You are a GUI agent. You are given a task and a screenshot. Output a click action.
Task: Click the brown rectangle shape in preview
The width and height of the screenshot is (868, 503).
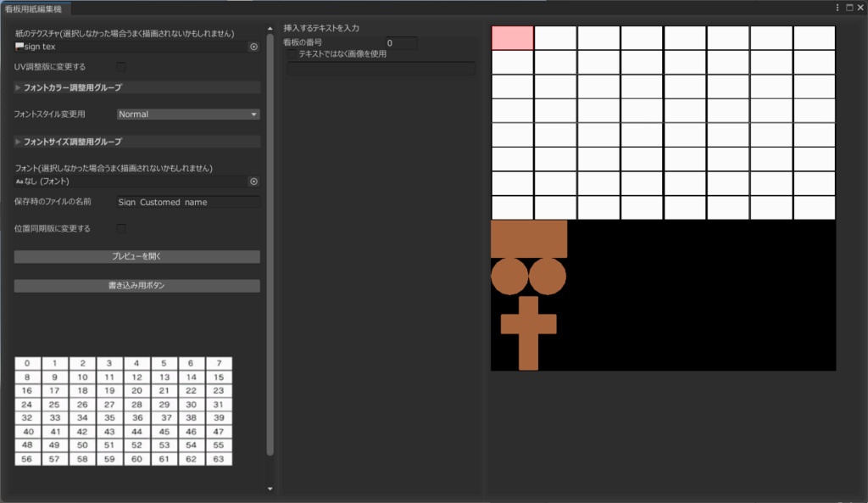click(x=529, y=238)
